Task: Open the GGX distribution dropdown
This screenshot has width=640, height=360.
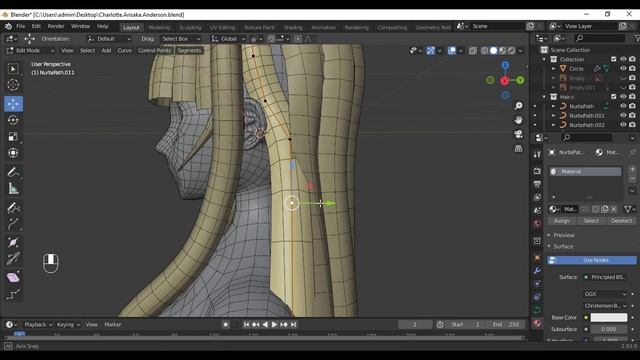Action: (606, 294)
